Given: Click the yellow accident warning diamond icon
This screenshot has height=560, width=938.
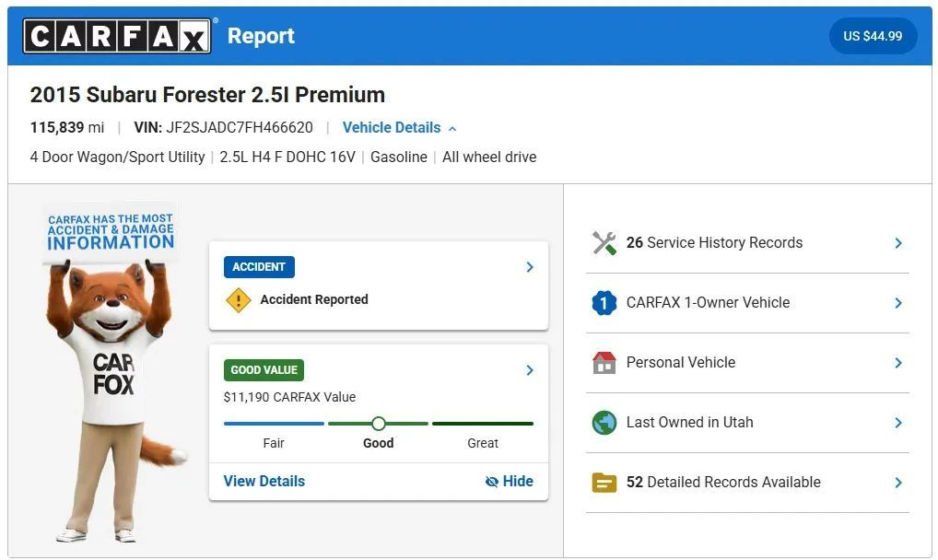Looking at the screenshot, I should [x=238, y=299].
